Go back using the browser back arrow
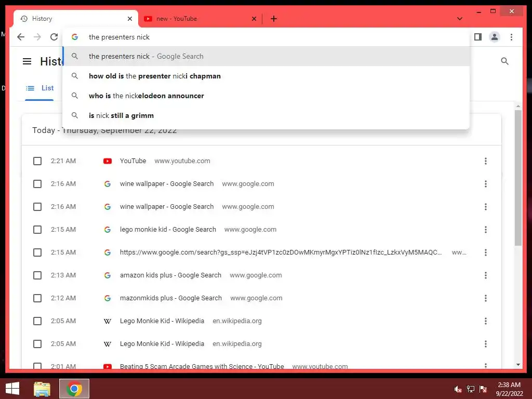The width and height of the screenshot is (532, 399). (x=21, y=37)
